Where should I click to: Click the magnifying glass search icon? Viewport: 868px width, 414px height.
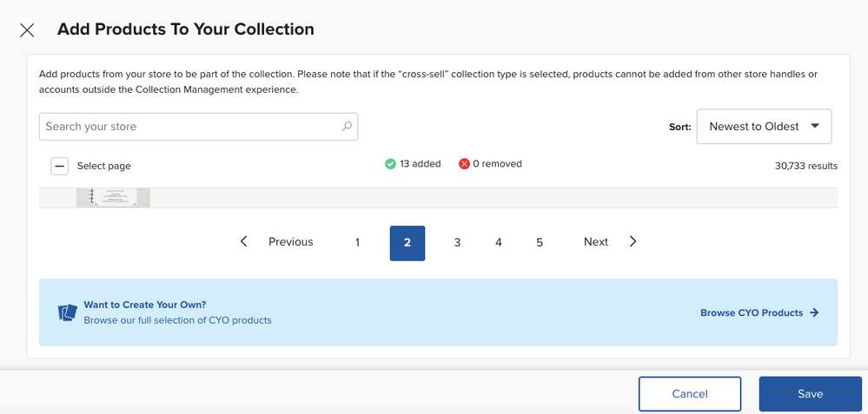point(347,127)
